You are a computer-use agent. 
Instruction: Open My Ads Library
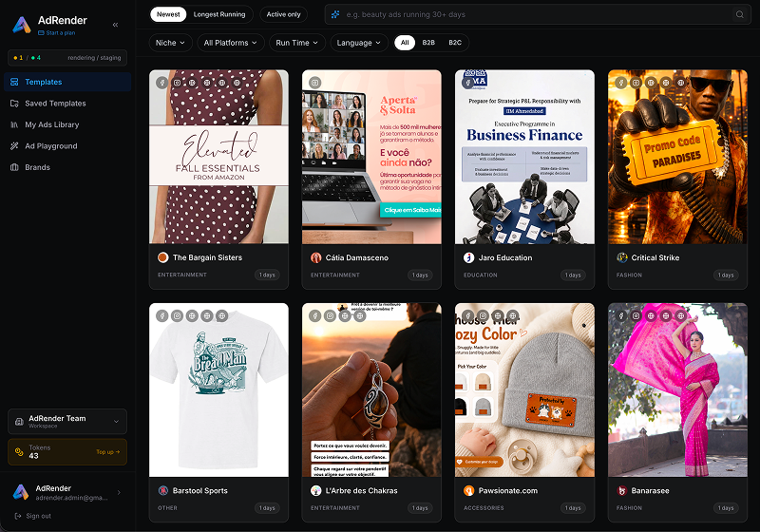point(67,124)
